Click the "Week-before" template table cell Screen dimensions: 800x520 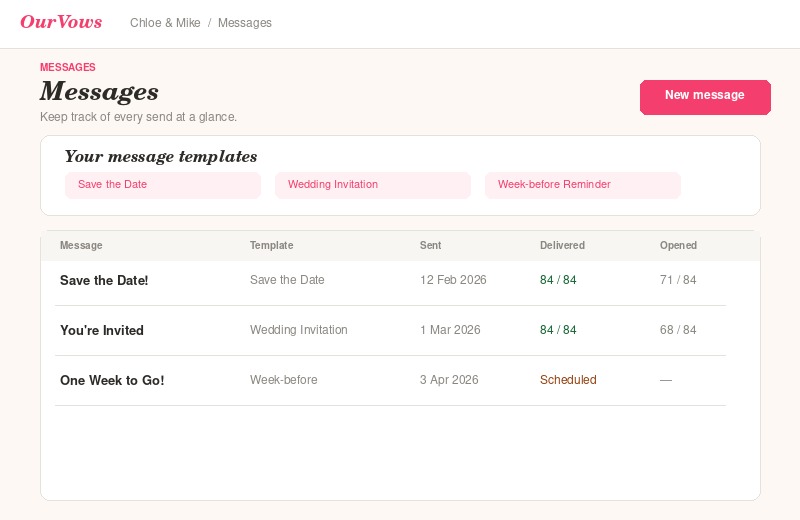coord(283,380)
